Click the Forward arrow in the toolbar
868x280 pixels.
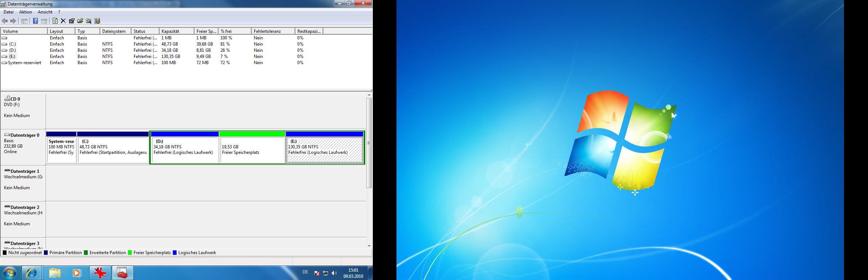(x=13, y=21)
